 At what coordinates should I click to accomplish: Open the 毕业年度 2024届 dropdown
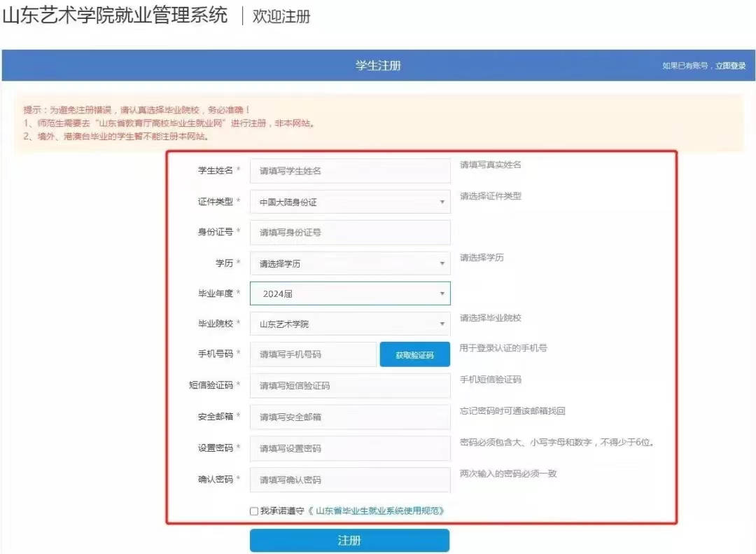(x=350, y=294)
